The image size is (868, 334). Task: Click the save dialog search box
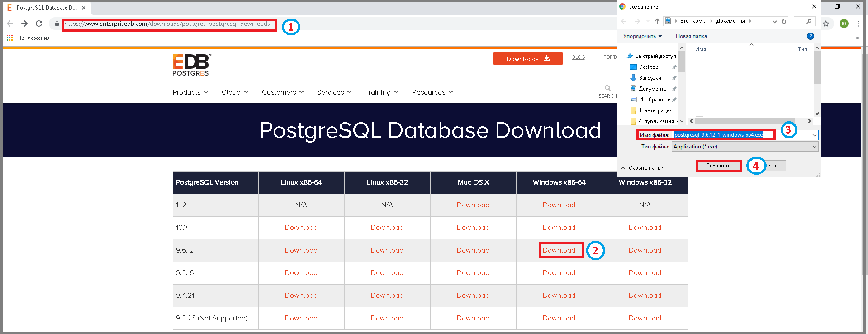click(x=805, y=21)
